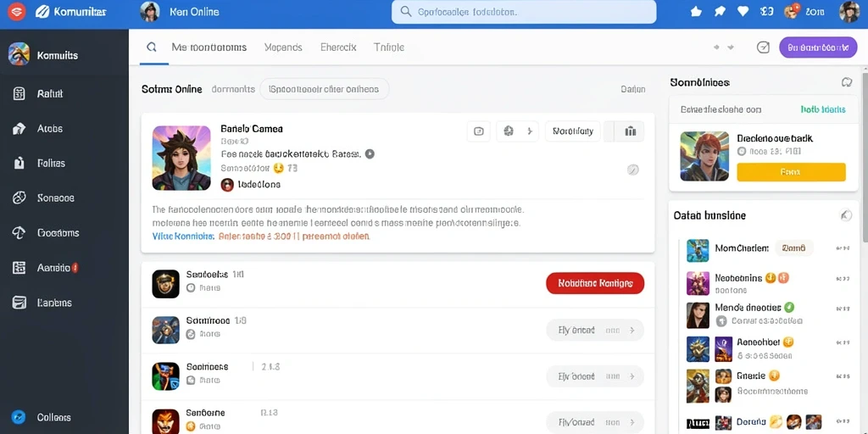
Task: Click the square icon button on featured card
Action: 479,131
